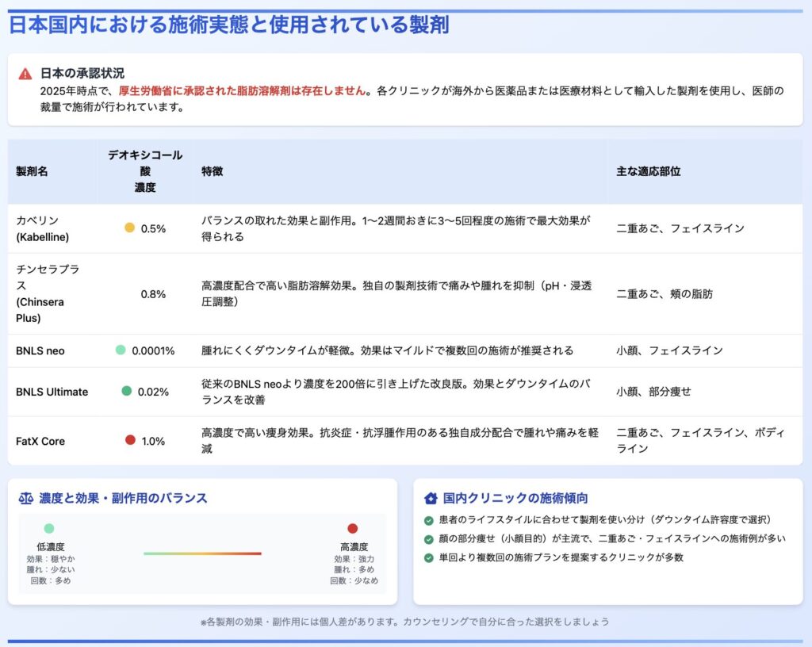Click the Chinsera description 高濃度配合で高い脂肪溶解効果
This screenshot has width=812, height=647.
pyautogui.click(x=396, y=293)
